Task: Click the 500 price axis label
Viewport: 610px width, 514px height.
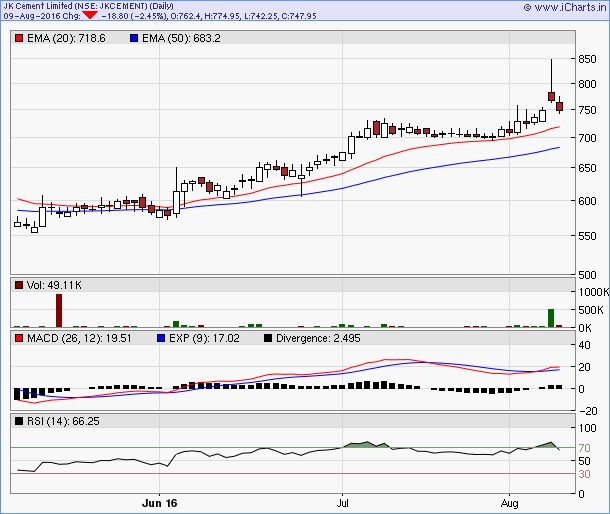Action: pos(587,275)
